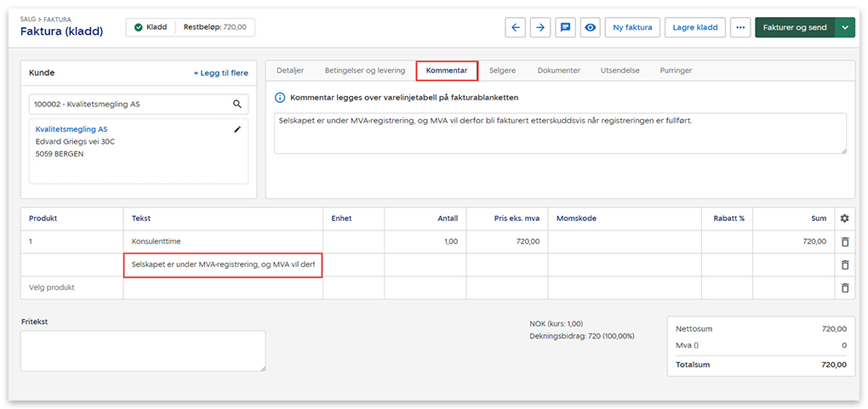Image resolution: width=868 pixels, height=409 pixels.
Task: Open the Betingelser og levering tab
Action: 364,71
